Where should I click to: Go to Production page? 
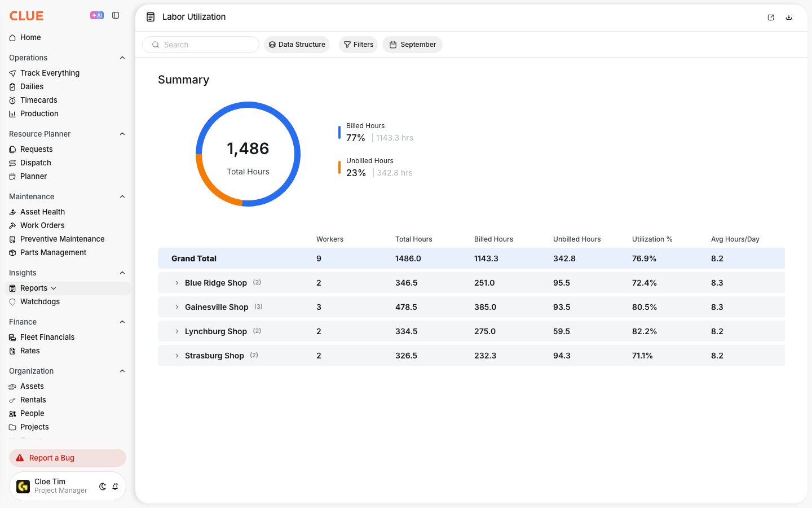coord(39,113)
